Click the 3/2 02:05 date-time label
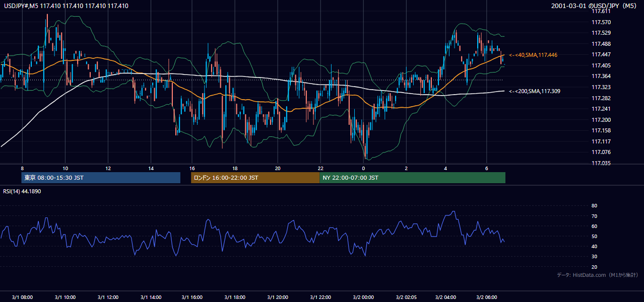 406,297
